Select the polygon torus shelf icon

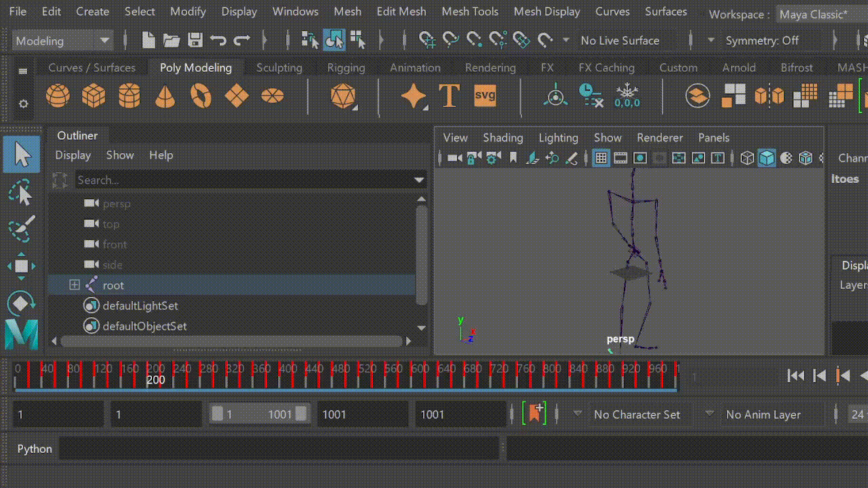pos(201,96)
